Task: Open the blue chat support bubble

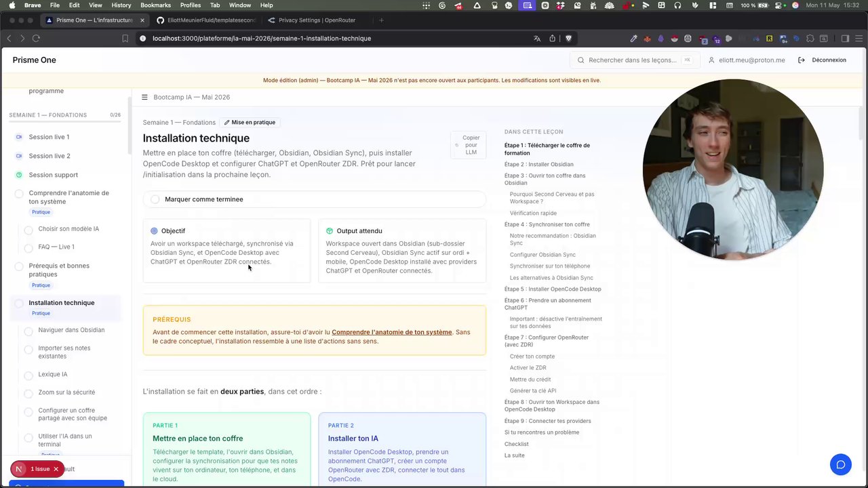Action: (840, 464)
